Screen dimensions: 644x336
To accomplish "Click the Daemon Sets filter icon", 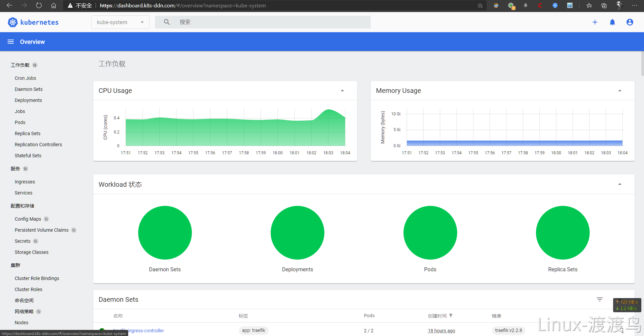I will point(599,299).
